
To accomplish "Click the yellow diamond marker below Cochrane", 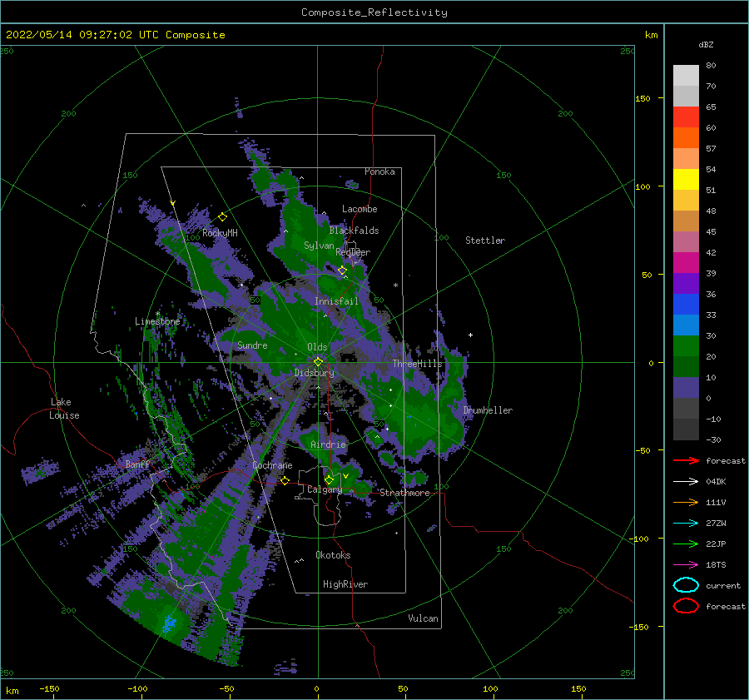I will [285, 480].
